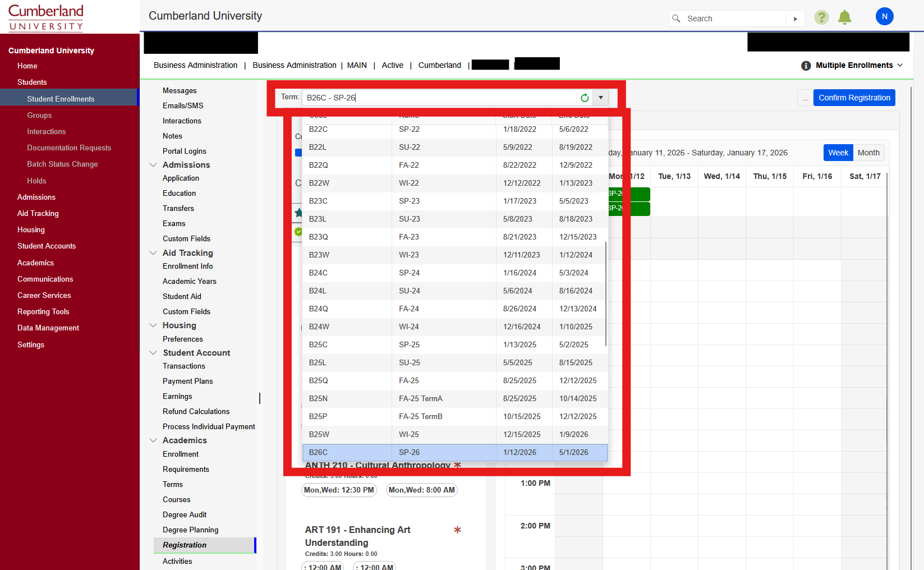Click the ellipsis button near Confirm Registration
The height and width of the screenshot is (570, 924).
pos(805,98)
